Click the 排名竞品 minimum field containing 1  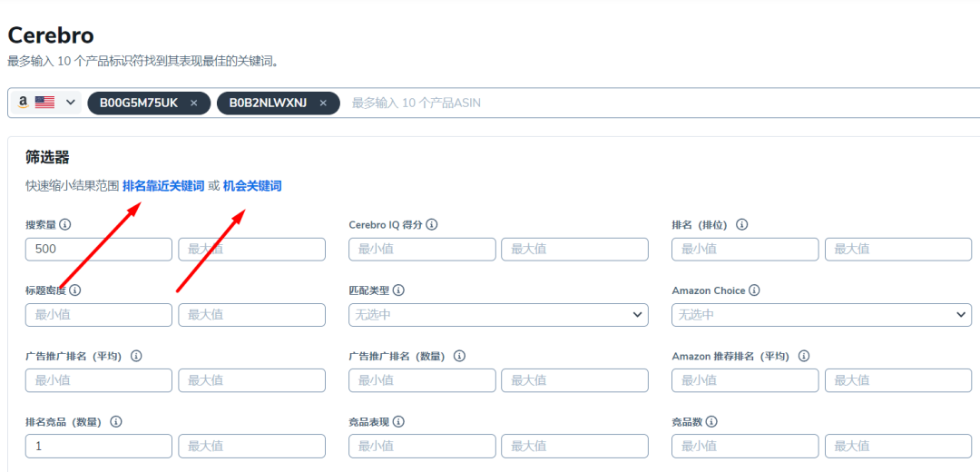click(98, 447)
